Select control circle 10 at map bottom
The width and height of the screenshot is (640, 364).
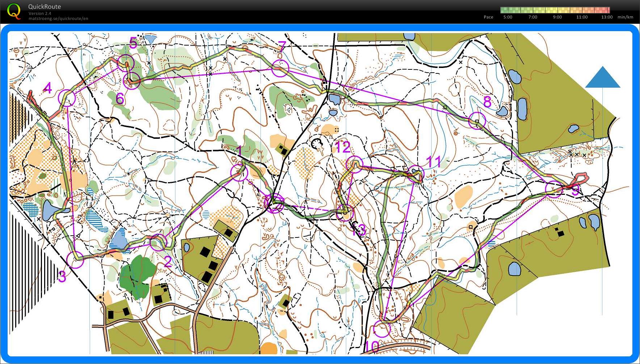coord(382,329)
